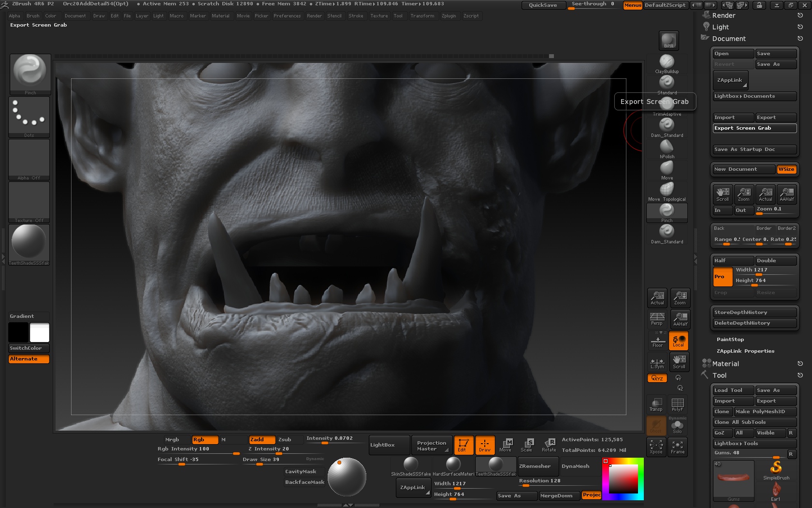
Task: Open the Brush menu
Action: (x=33, y=16)
